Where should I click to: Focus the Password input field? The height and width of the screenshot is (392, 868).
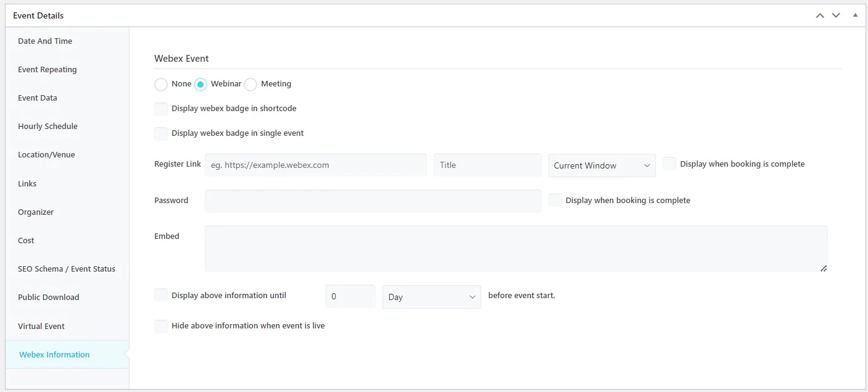click(373, 201)
